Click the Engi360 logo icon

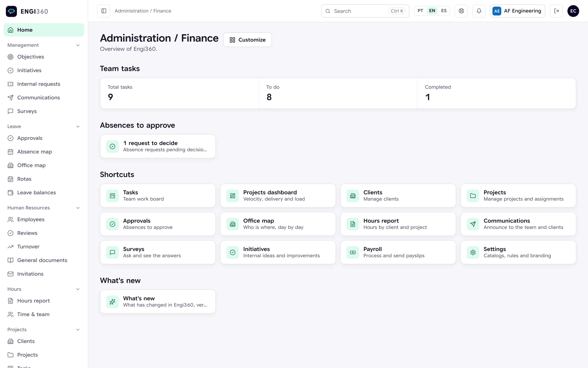click(x=11, y=11)
